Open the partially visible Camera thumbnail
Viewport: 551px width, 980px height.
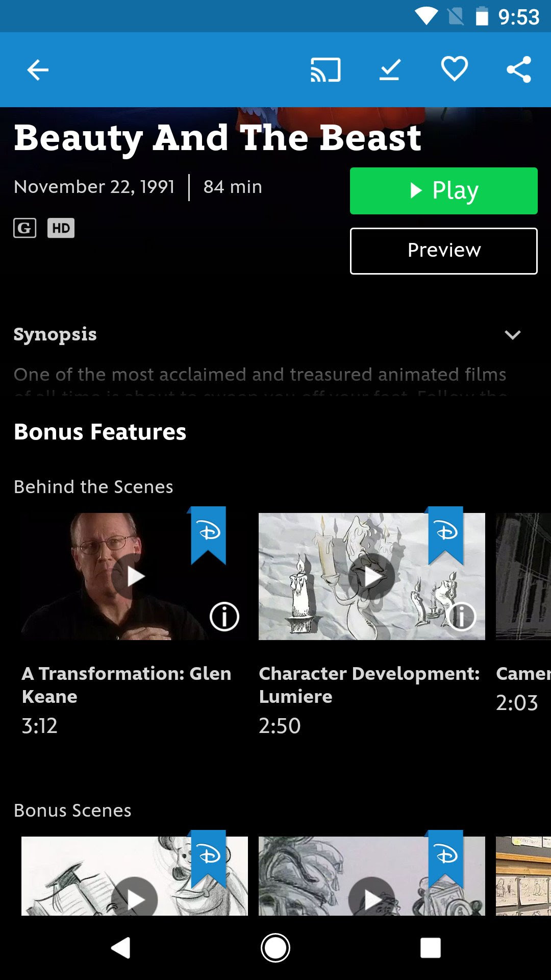tap(523, 576)
